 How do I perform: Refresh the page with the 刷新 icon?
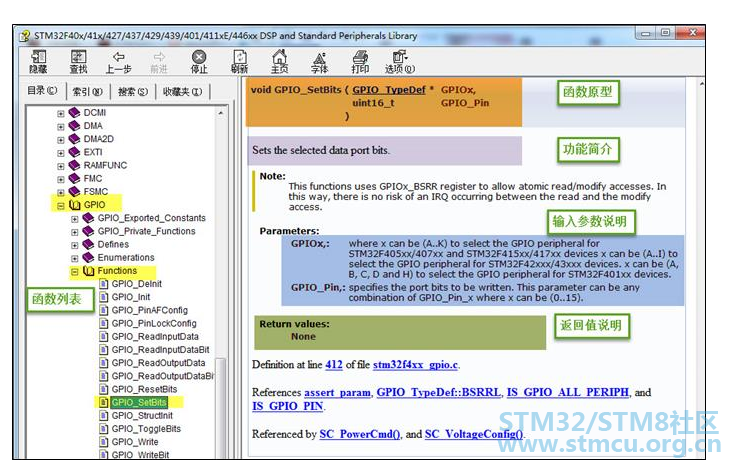[239, 61]
